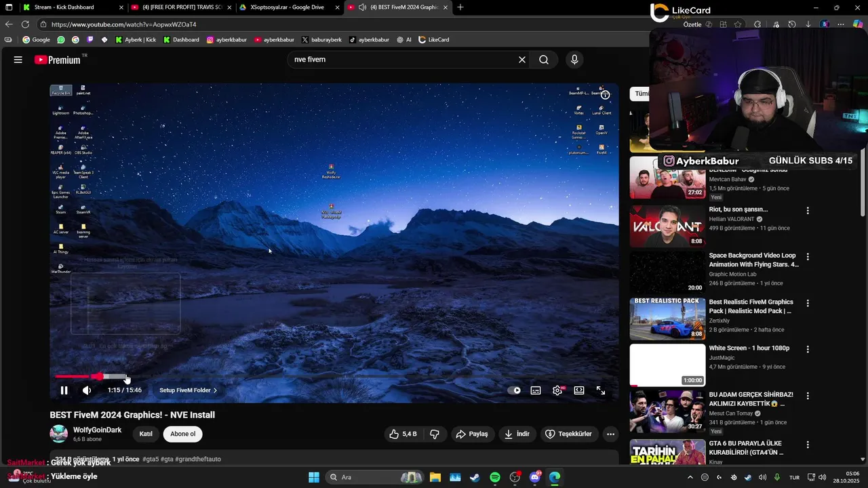Like the video (5,4 B)
The width and height of the screenshot is (868, 488).
click(x=403, y=434)
